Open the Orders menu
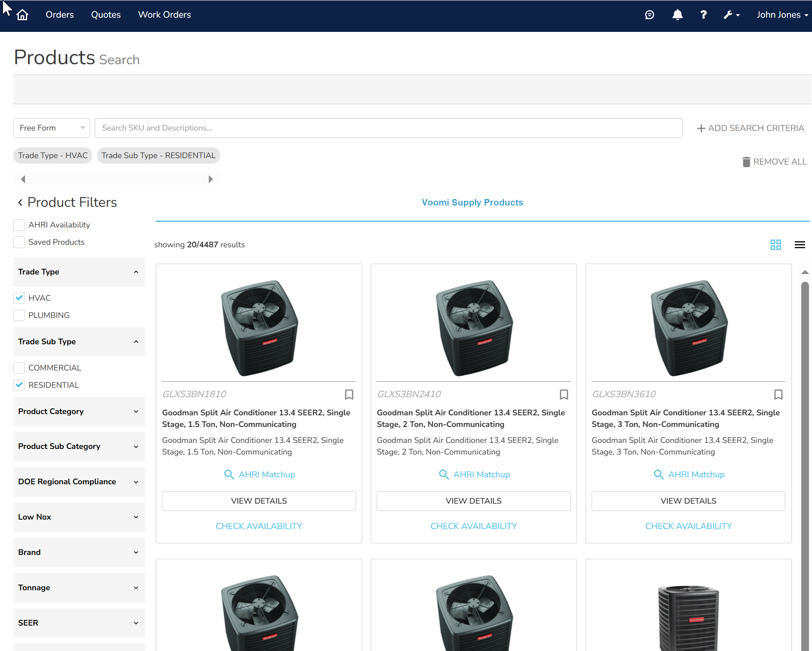This screenshot has height=651, width=812. (x=60, y=15)
